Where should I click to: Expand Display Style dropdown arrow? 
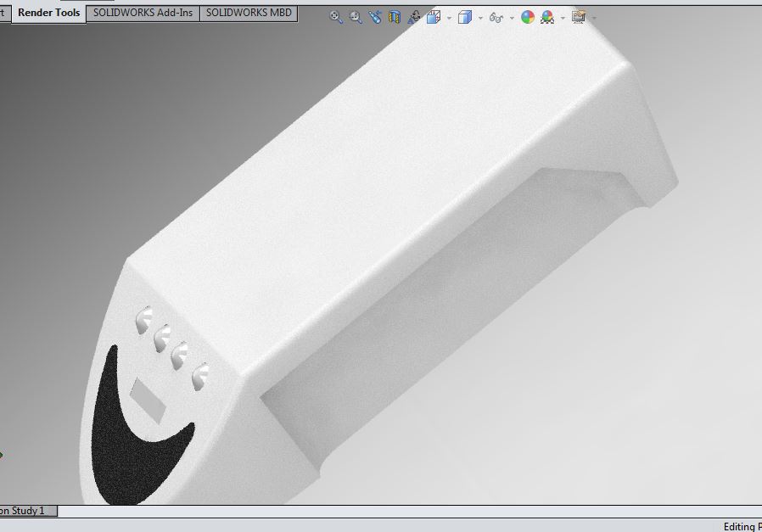point(480,18)
